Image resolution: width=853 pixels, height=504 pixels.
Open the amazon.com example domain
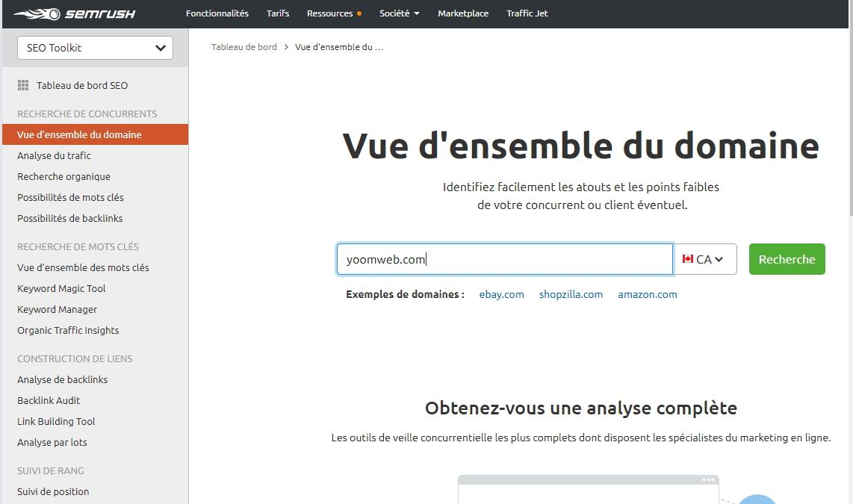point(647,294)
